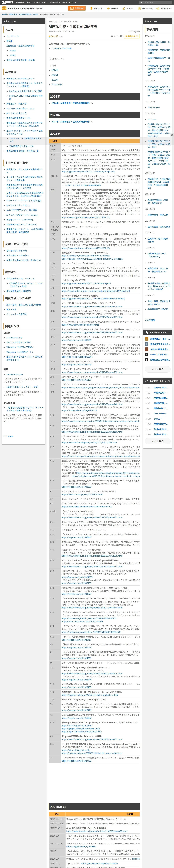Viewport: 174px width, 868px height.
Task: Open クリエイター支援団体 left menu link
Action: point(17,314)
